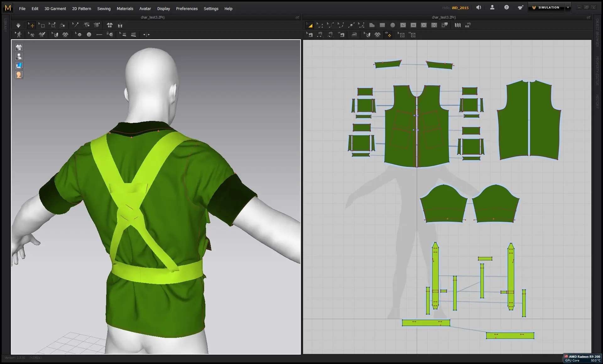Viewport: 603px width, 364px height.
Task: Toggle avatar visibility in the 3D view
Action: tap(19, 57)
